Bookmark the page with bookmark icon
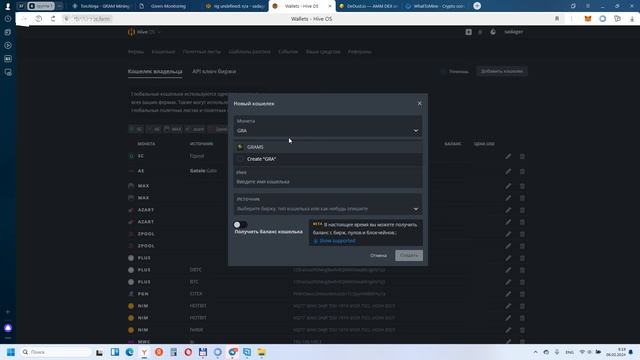Viewport: 640px width, 360px height. point(557,19)
